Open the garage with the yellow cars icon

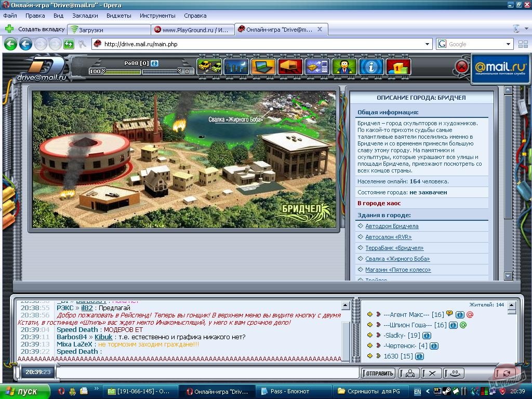pos(210,66)
